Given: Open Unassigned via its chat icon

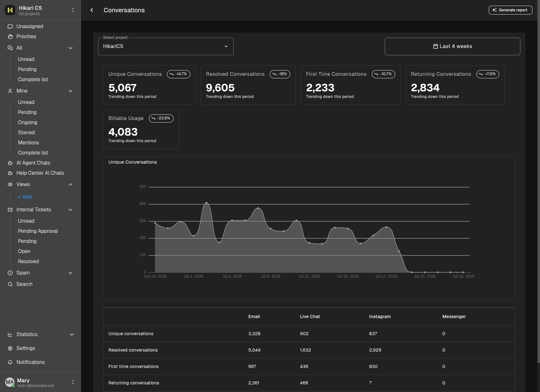Looking at the screenshot, I should click(10, 27).
